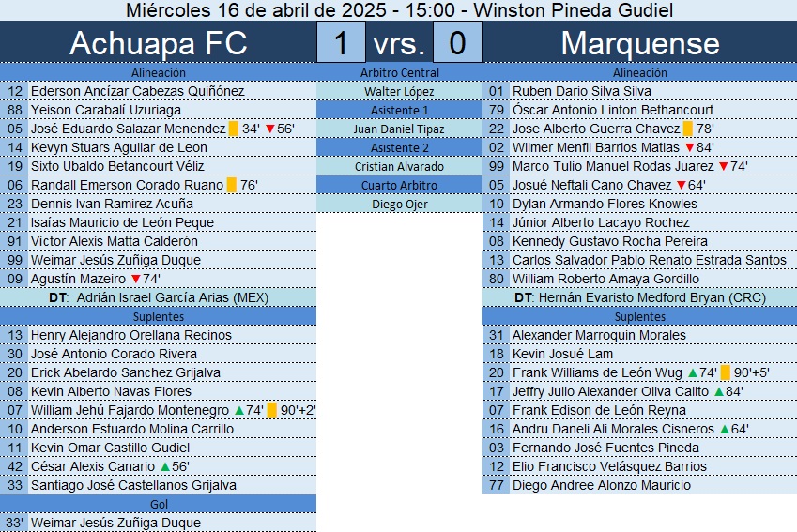Screen dimensions: 797x532
Task: Click referee name Walter López
Action: 399,91
